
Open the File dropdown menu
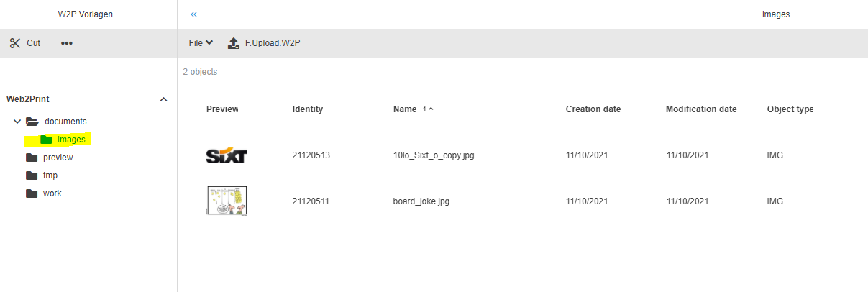[201, 43]
